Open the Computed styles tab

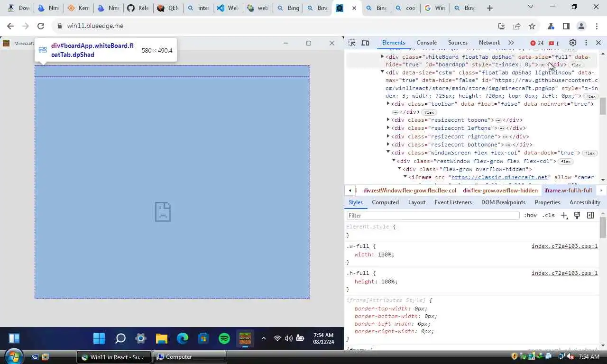pos(385,202)
